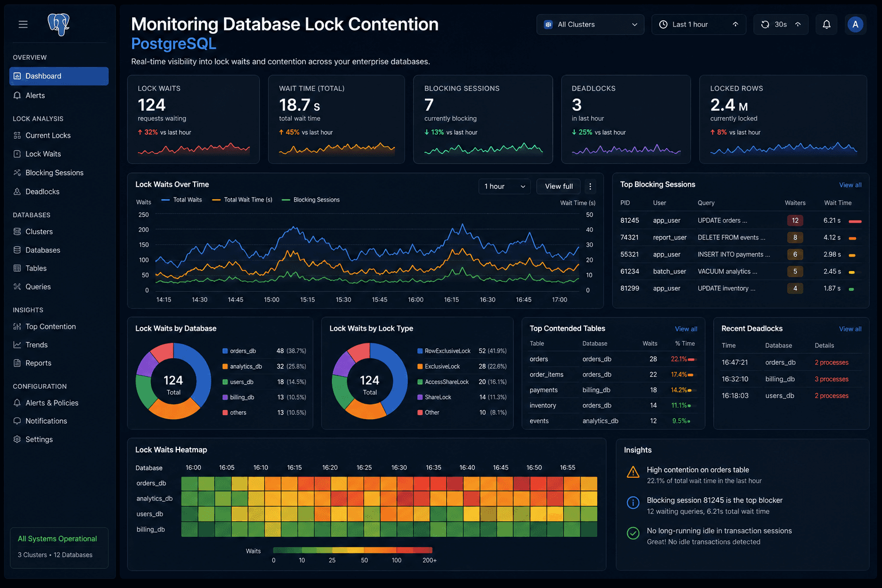Click the Deadlocks sidebar icon
This screenshot has width=882, height=588.
[17, 191]
